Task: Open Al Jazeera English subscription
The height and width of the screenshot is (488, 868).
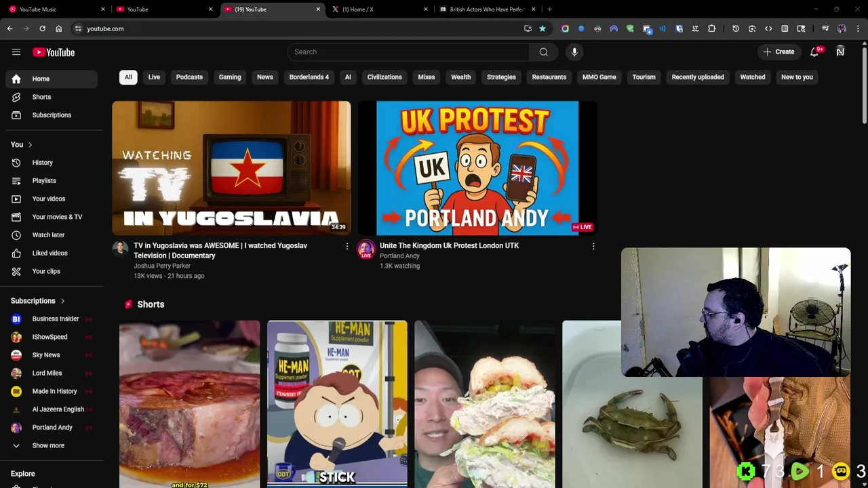Action: tap(52, 409)
